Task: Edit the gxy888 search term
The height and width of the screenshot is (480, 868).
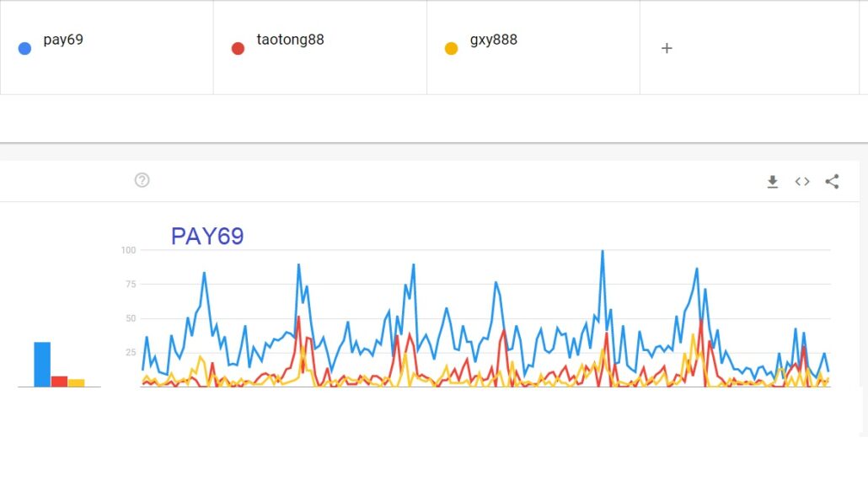Action: (494, 40)
